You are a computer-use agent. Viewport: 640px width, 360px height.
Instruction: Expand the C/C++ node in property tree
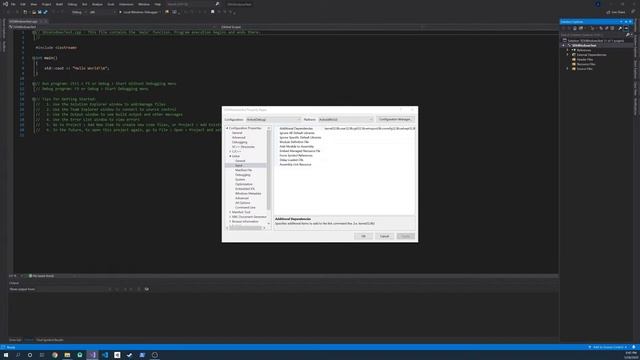[x=230, y=151]
